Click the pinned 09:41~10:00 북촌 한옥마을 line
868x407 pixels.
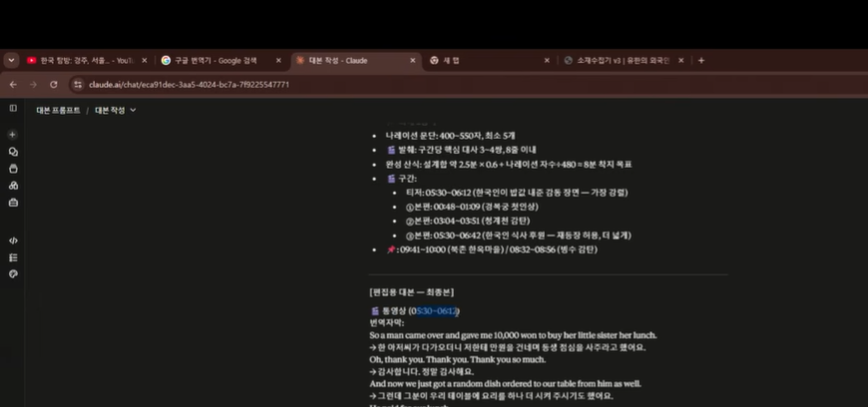coord(492,249)
